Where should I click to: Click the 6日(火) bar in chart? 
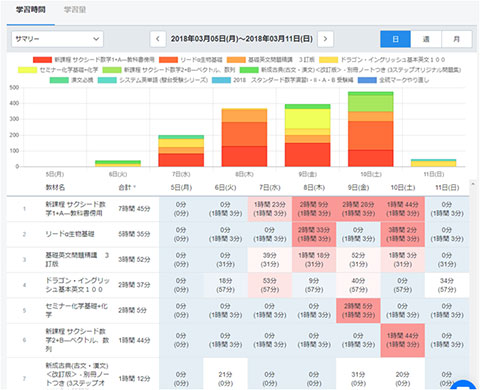click(x=118, y=163)
